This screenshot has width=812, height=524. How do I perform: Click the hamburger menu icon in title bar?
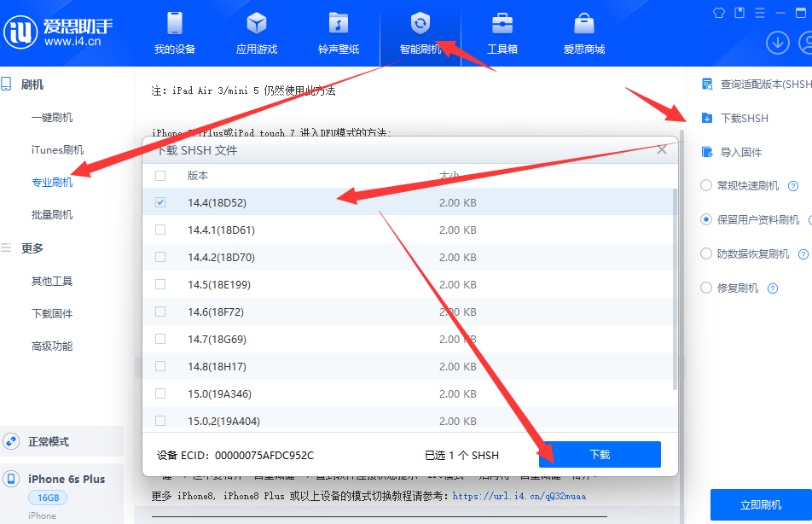[x=760, y=13]
